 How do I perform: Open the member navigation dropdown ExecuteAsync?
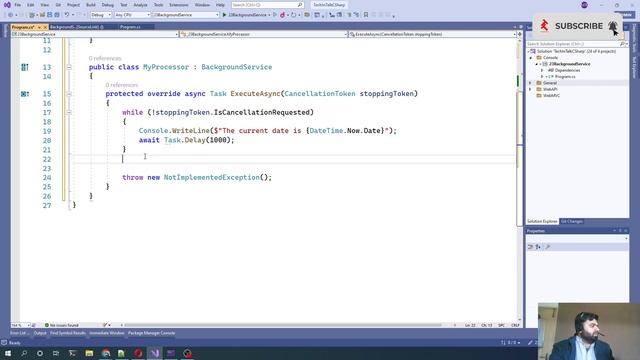click(433, 34)
